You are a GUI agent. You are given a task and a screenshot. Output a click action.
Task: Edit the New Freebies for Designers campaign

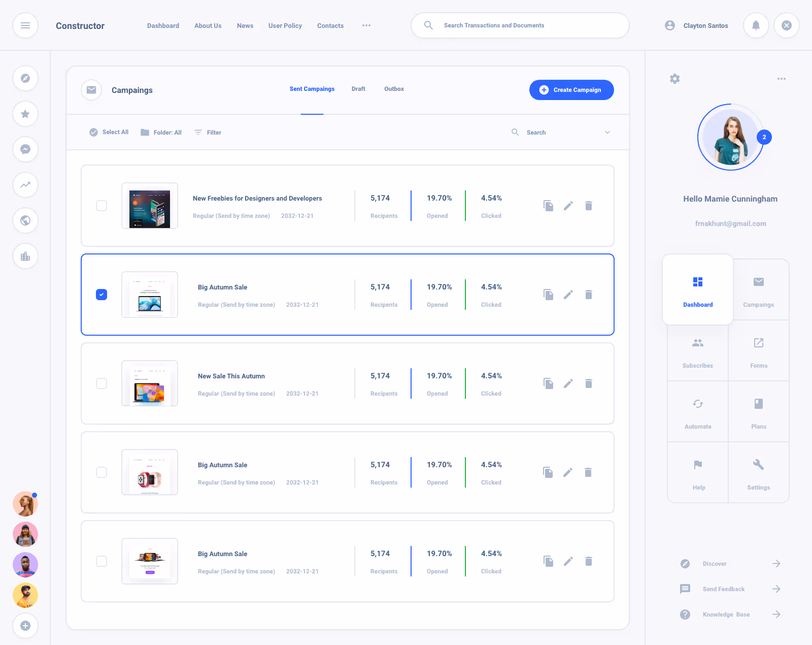(568, 206)
